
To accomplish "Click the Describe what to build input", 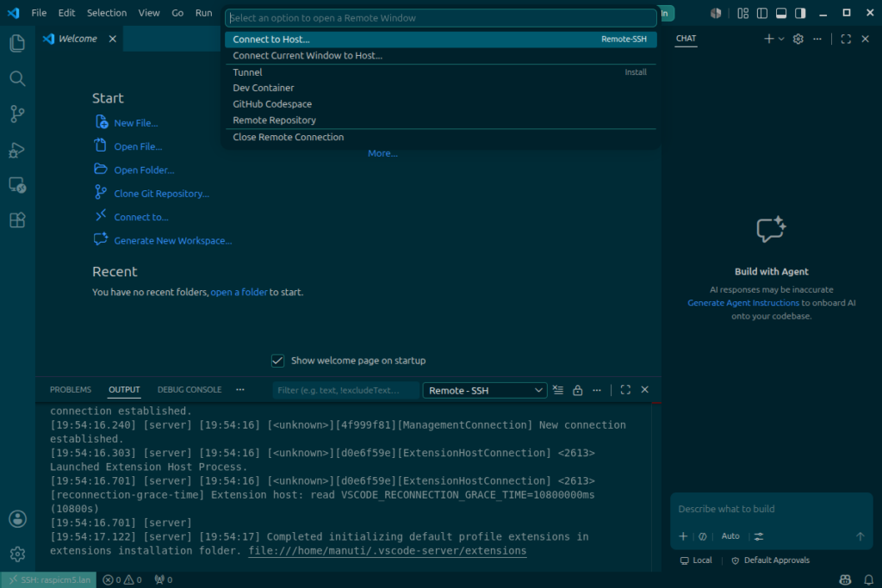I will point(771,510).
